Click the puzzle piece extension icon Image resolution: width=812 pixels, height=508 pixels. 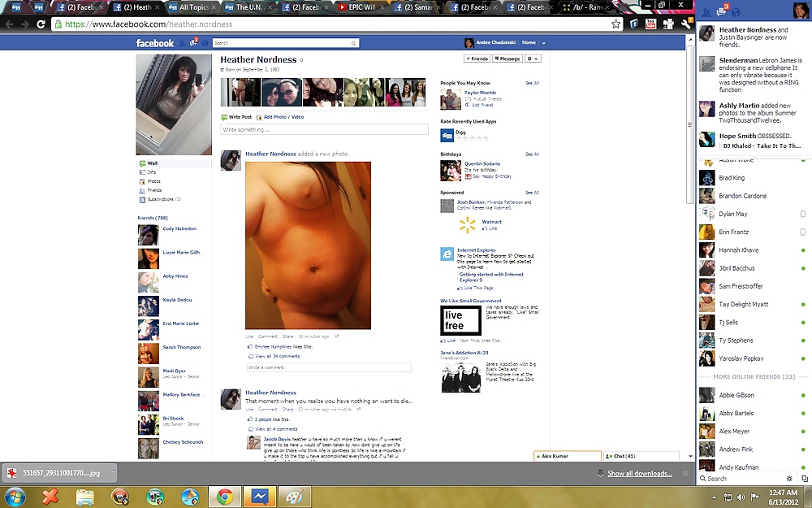pyautogui.click(x=668, y=24)
